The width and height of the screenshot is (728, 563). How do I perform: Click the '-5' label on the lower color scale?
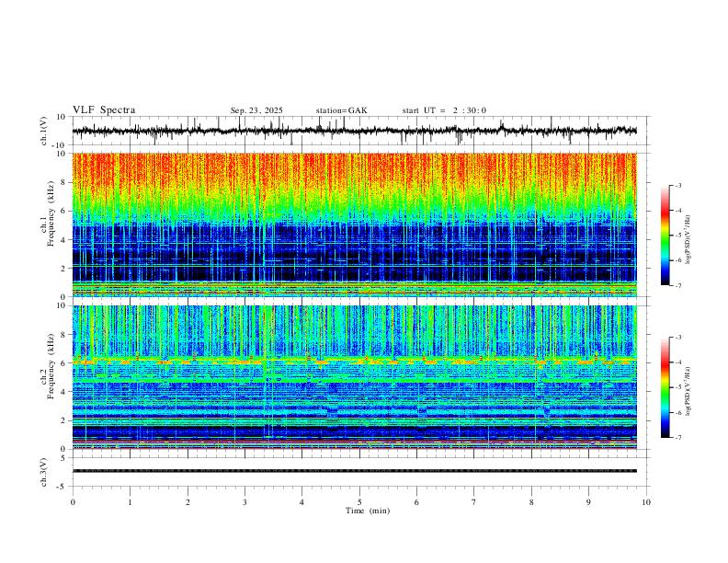click(x=677, y=387)
